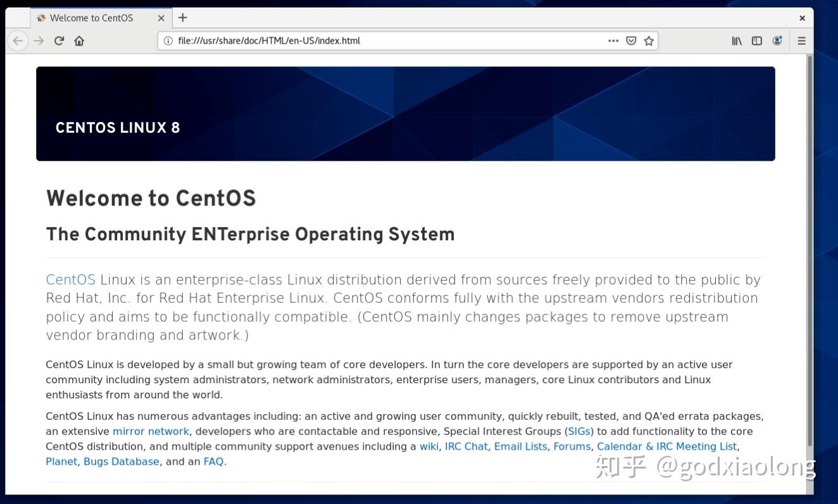Save the page to Pocket
The width and height of the screenshot is (838, 504).
631,40
